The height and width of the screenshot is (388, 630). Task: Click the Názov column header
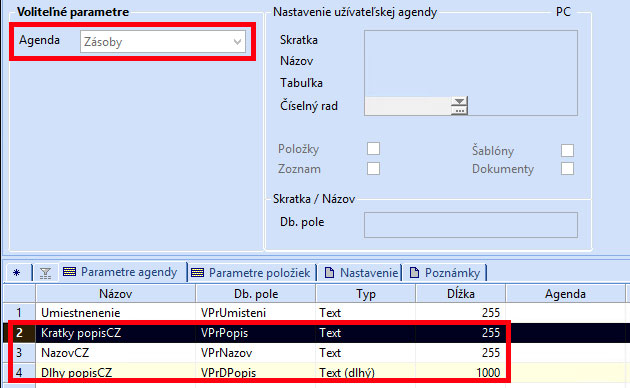(x=116, y=294)
